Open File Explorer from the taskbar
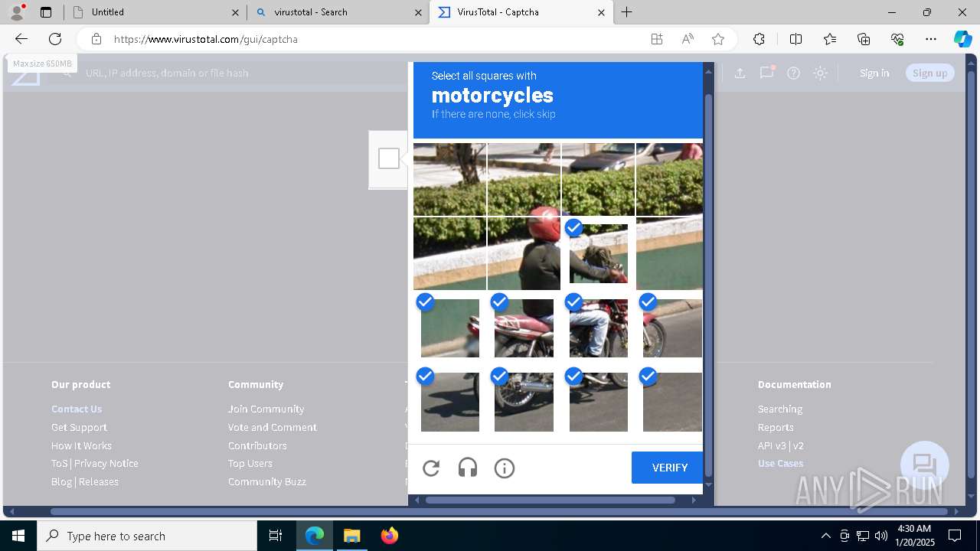The width and height of the screenshot is (980, 551). 351,536
